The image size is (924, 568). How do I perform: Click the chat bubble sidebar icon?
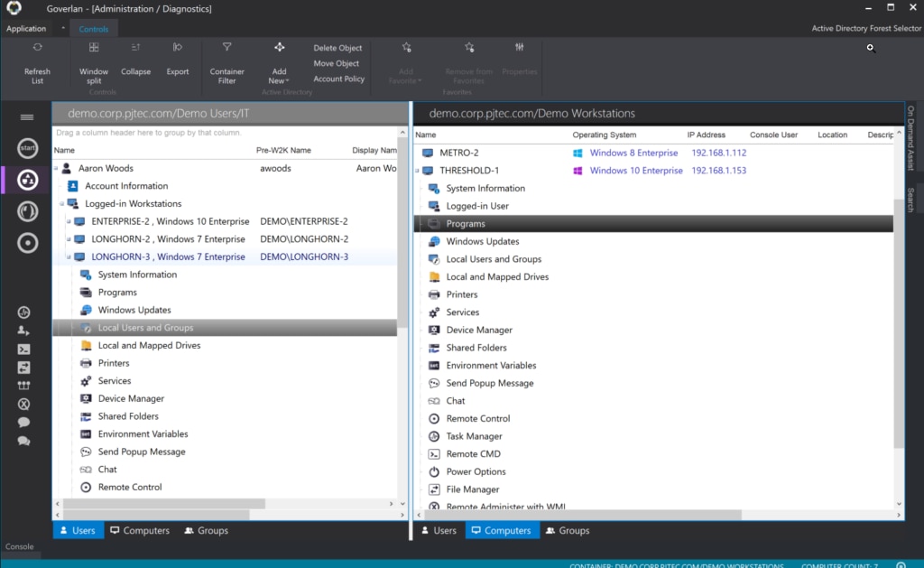point(23,423)
